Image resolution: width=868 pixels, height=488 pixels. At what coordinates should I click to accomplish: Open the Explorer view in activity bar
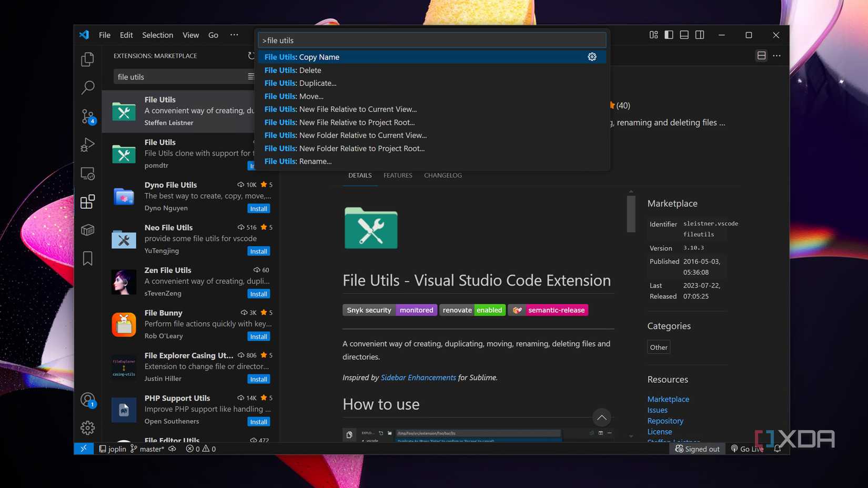(87, 59)
